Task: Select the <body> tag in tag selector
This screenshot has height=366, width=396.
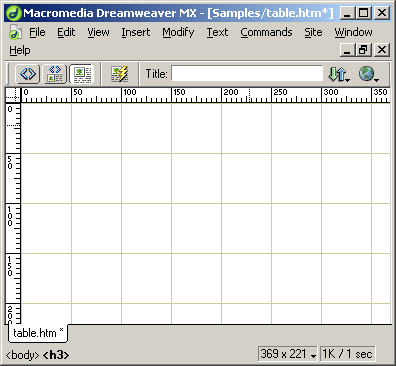Action: click(22, 355)
